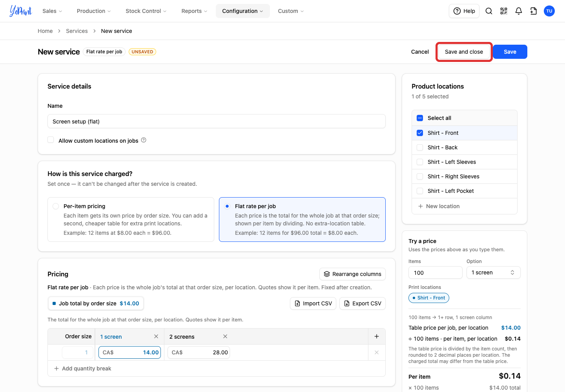Screen dimensions: 565x392
Task: Add a new pricing column with plus
Action: [377, 336]
